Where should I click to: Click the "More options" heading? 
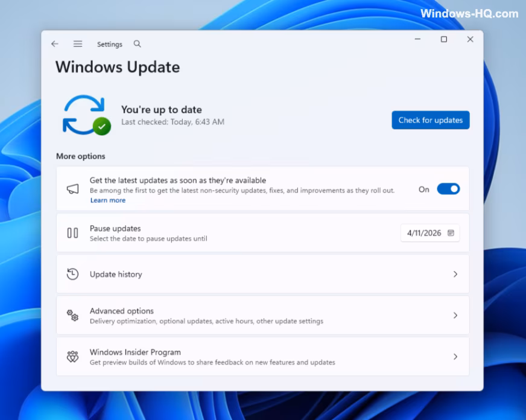click(80, 156)
